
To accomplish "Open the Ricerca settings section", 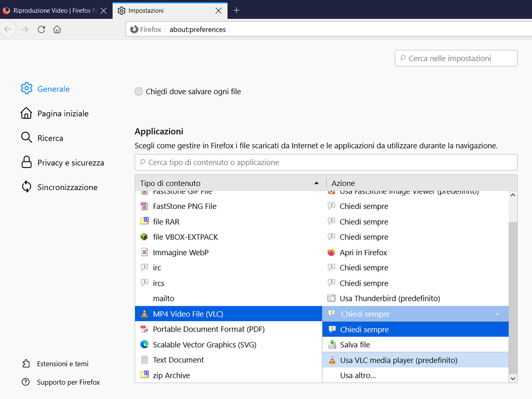I will point(42,138).
